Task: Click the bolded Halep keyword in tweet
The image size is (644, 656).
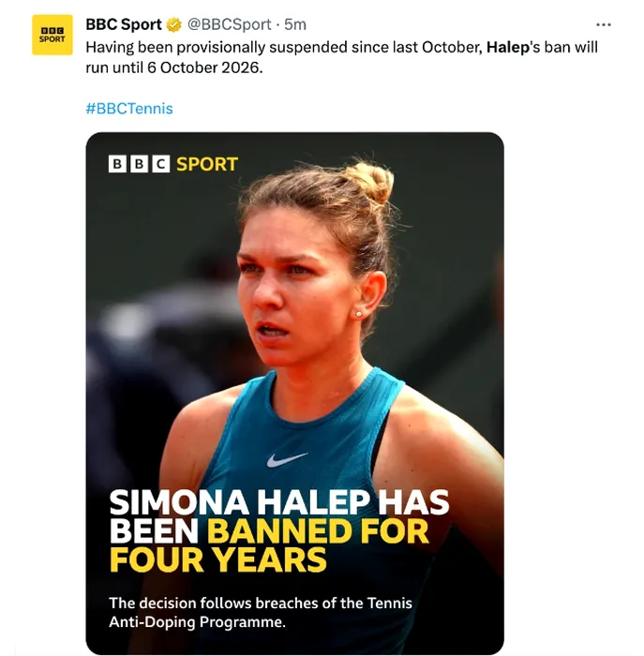Action: (x=507, y=47)
